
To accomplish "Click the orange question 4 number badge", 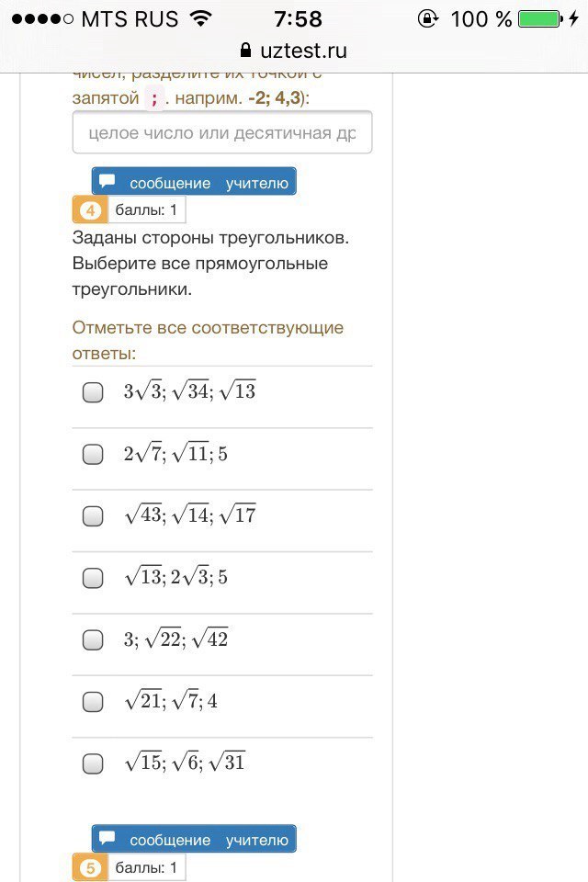I will pos(89,210).
